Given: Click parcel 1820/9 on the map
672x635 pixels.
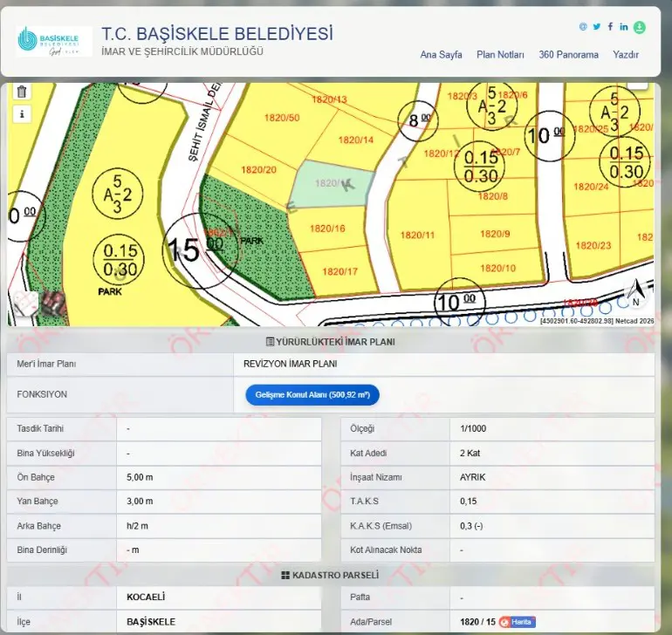Looking at the screenshot, I should pyautogui.click(x=495, y=234).
